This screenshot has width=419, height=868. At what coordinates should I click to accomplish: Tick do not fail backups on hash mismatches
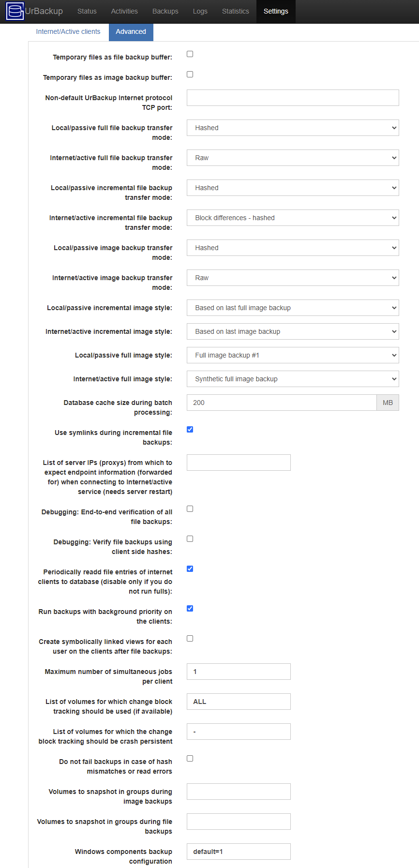(x=190, y=759)
